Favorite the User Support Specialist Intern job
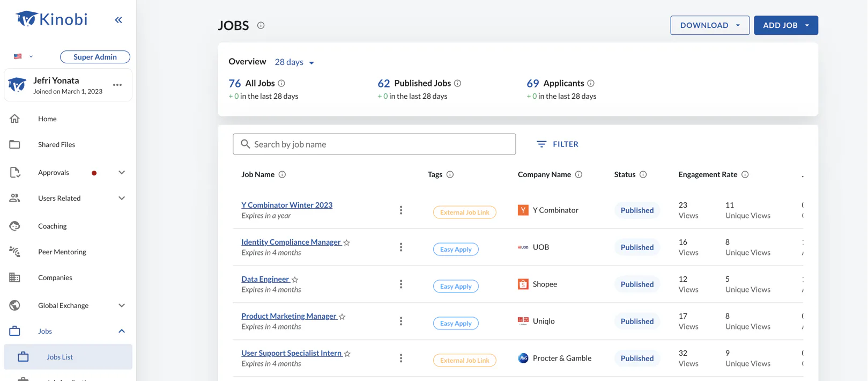 tap(347, 354)
